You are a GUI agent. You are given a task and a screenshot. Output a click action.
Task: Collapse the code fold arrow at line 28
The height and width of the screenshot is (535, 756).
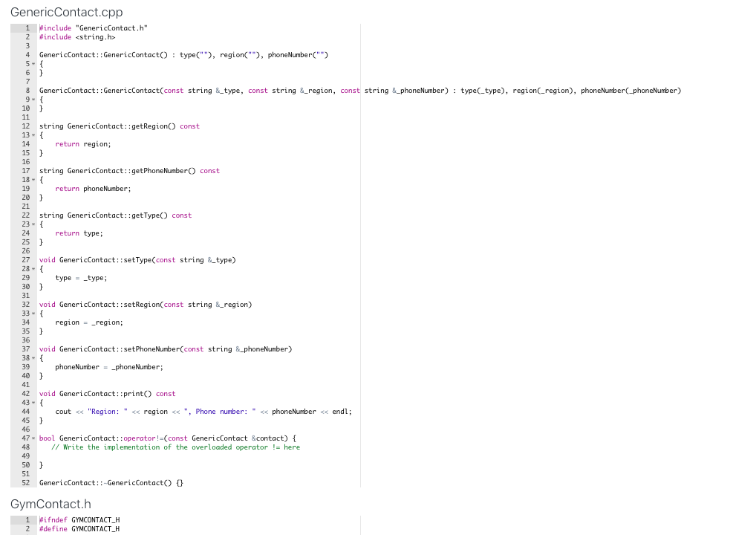click(x=33, y=269)
